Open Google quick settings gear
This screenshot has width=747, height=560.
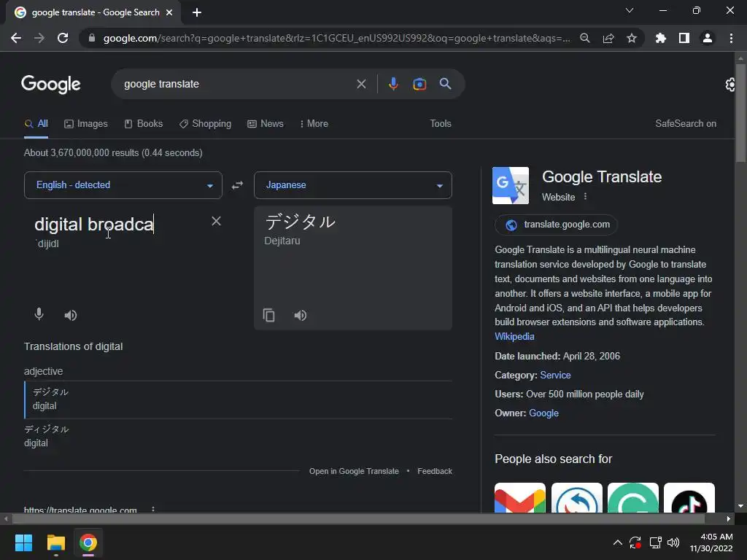pos(729,85)
